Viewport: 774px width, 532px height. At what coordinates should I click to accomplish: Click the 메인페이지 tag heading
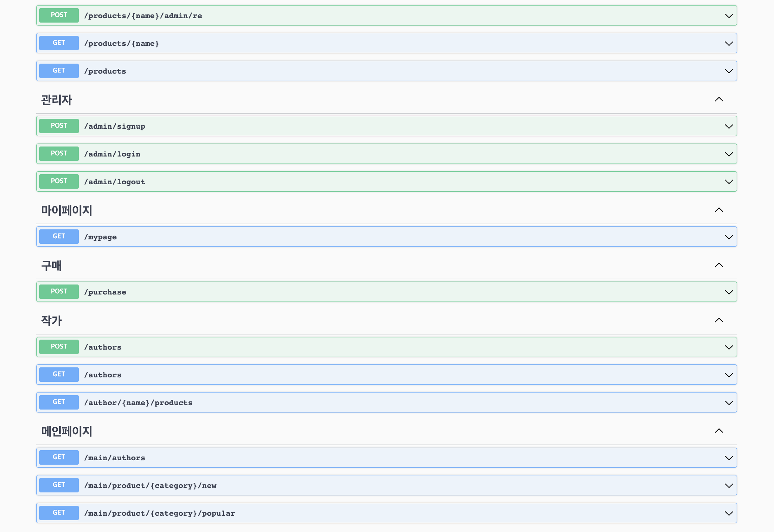pos(67,431)
